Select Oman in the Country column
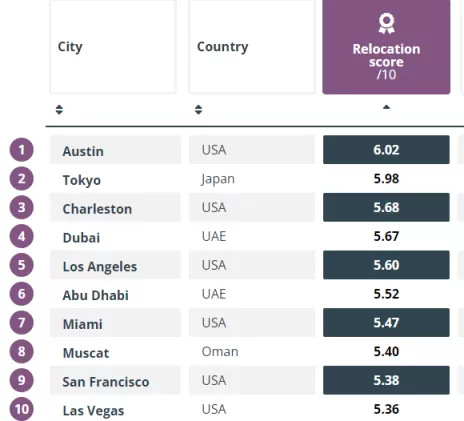 coord(220,352)
